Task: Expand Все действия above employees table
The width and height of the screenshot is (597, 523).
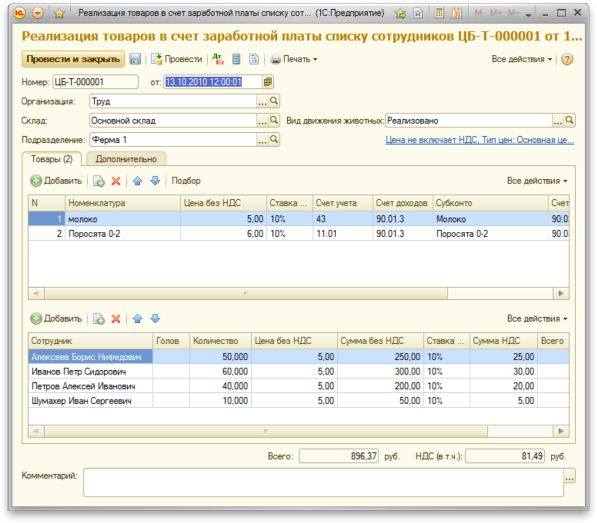Action: pos(537,319)
